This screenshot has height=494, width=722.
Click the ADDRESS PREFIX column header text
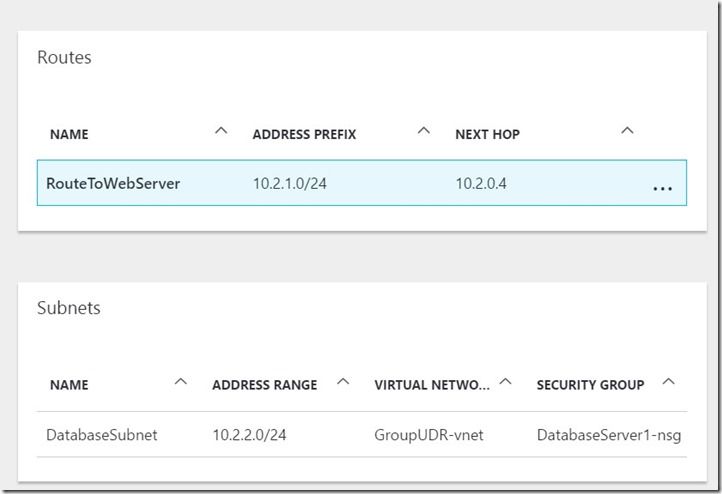pos(304,134)
